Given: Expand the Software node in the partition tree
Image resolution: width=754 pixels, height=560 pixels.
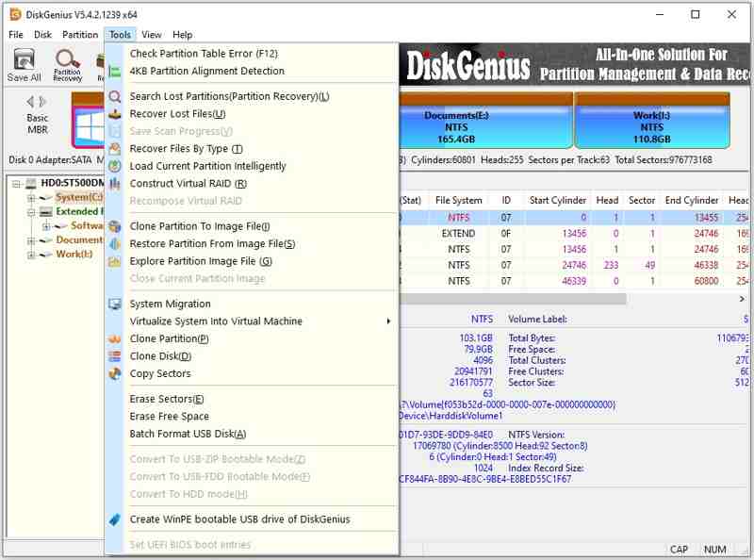Looking at the screenshot, I should pyautogui.click(x=46, y=225).
